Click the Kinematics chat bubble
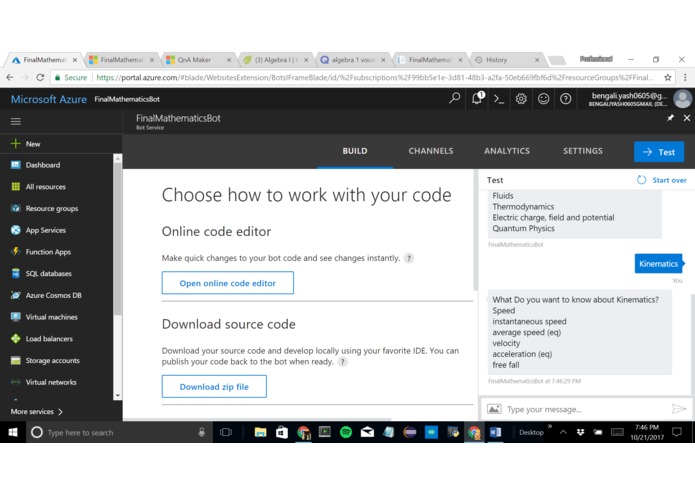The width and height of the screenshot is (695, 494). pyautogui.click(x=658, y=264)
